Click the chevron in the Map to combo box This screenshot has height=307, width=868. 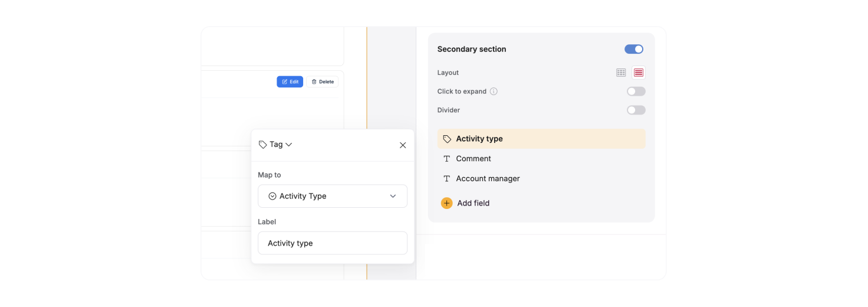[393, 196]
